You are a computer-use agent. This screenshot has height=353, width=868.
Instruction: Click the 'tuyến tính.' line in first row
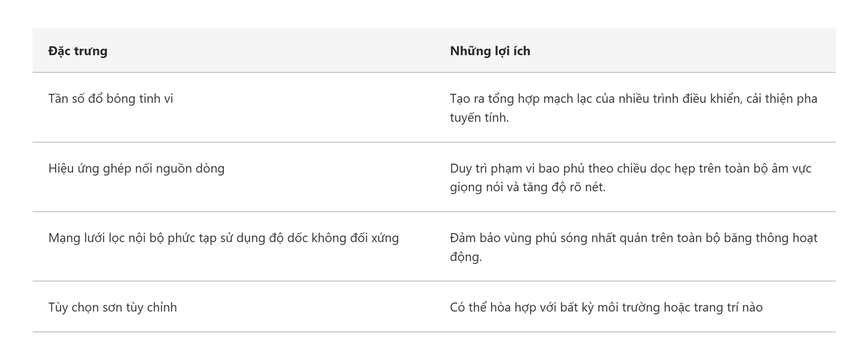point(479,118)
